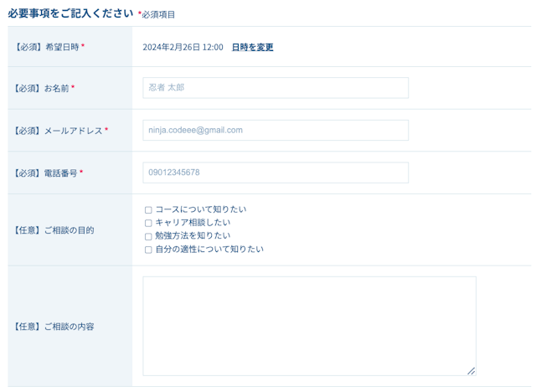Click the 【必須】お名前 label
Viewport: 536px width, 392px height.
pos(44,88)
